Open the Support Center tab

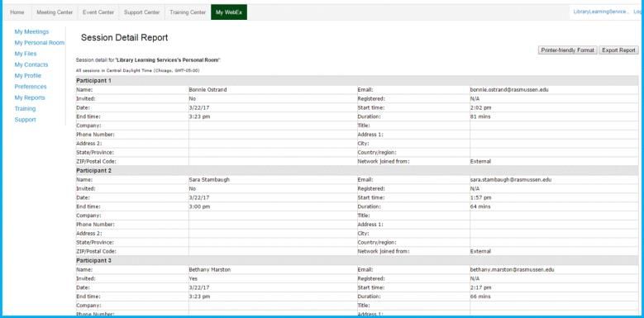point(141,12)
